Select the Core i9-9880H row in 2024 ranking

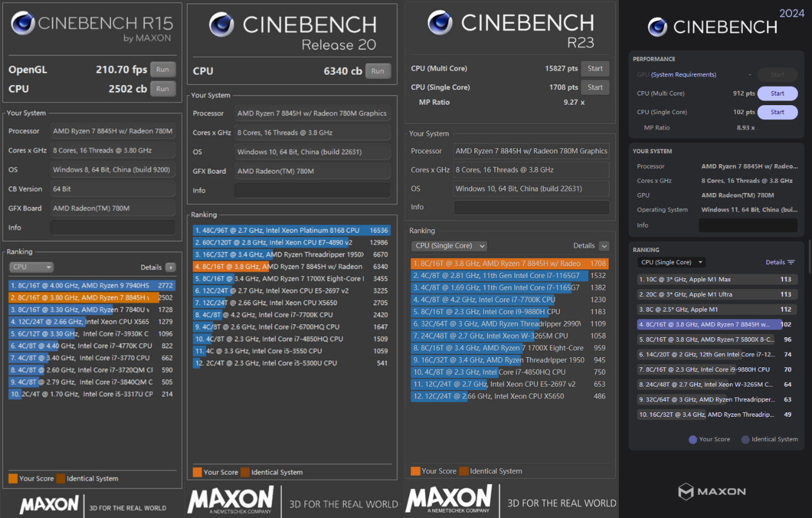[718, 369]
